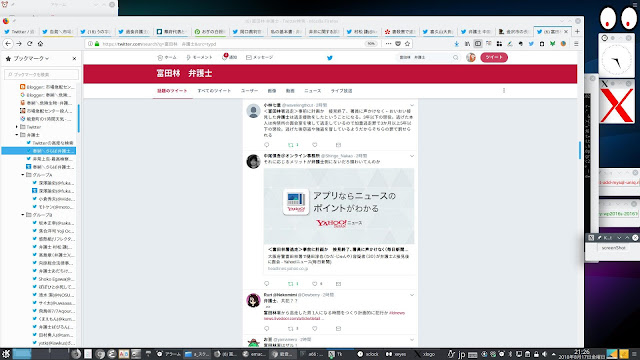Switch to the ライブ放送 search tab
The image size is (640, 360).
341,91
